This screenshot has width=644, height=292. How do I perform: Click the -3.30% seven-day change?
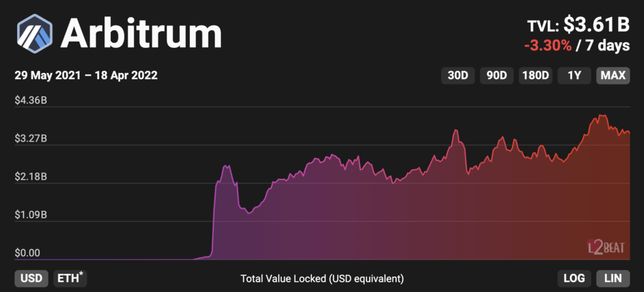point(546,46)
